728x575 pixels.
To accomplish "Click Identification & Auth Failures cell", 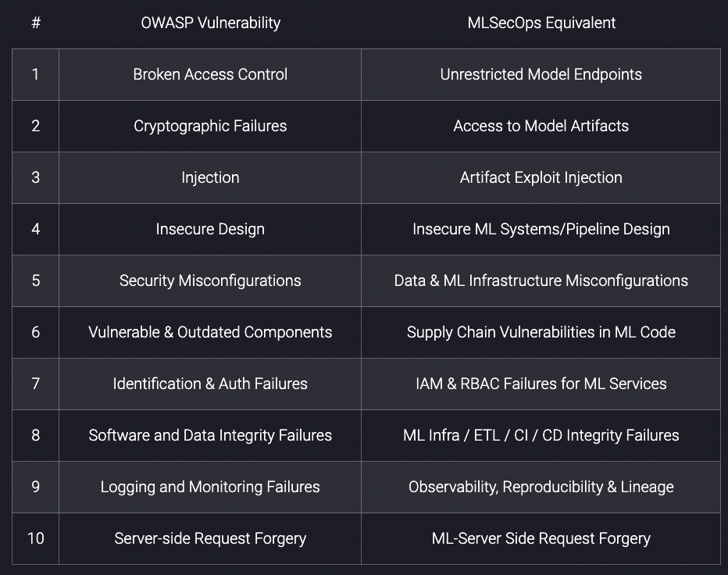I will (210, 384).
